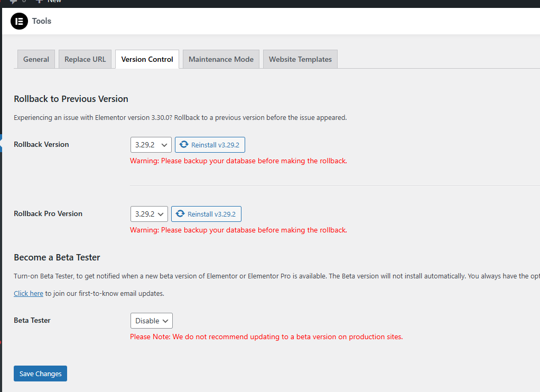Click the beta version production sites note

pyautogui.click(x=266, y=337)
